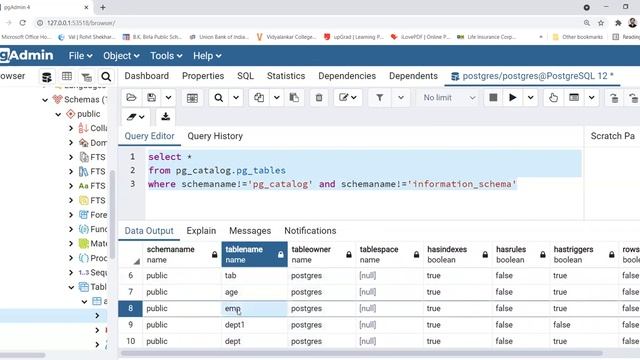The image size is (640, 360).
Task: Switch to the SQL tab
Action: (245, 76)
